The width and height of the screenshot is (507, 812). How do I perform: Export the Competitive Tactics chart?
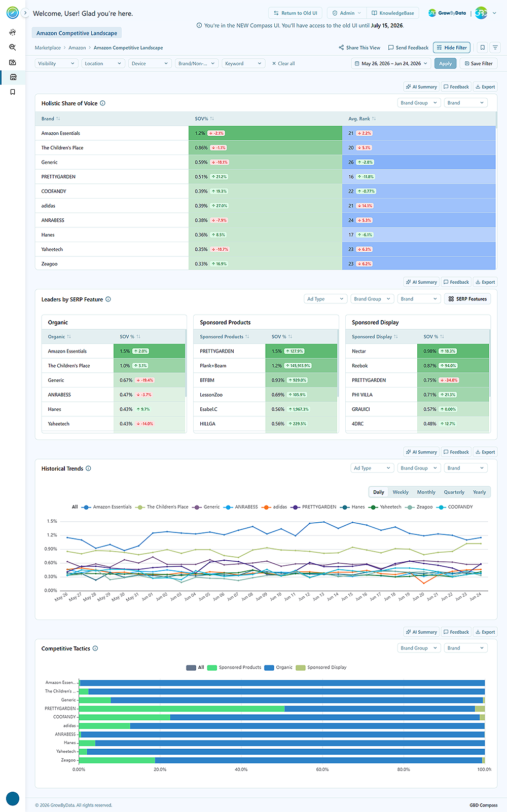pos(485,632)
